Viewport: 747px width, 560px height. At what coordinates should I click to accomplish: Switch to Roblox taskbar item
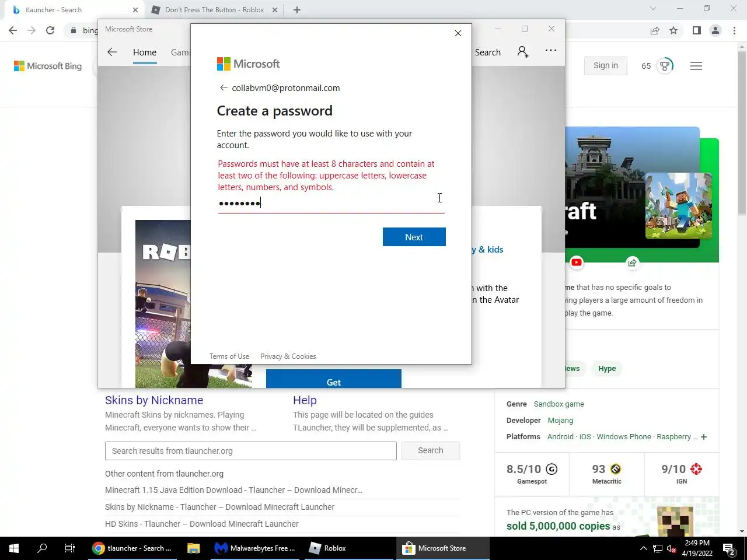(350, 548)
